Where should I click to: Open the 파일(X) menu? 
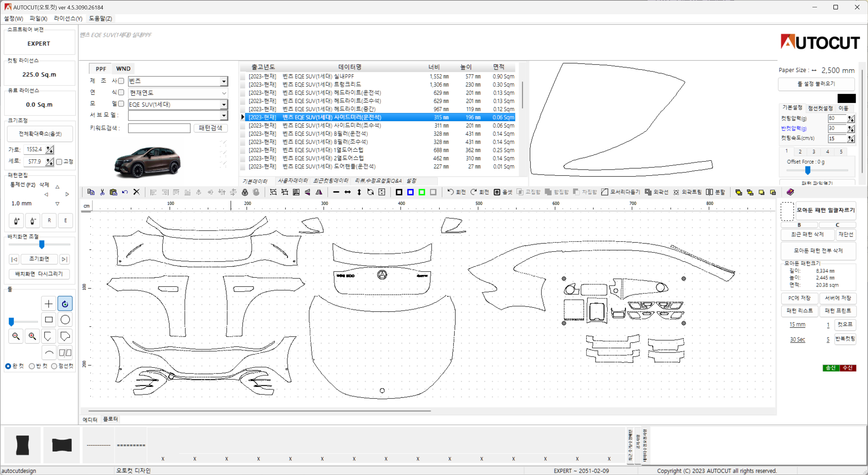[39, 19]
